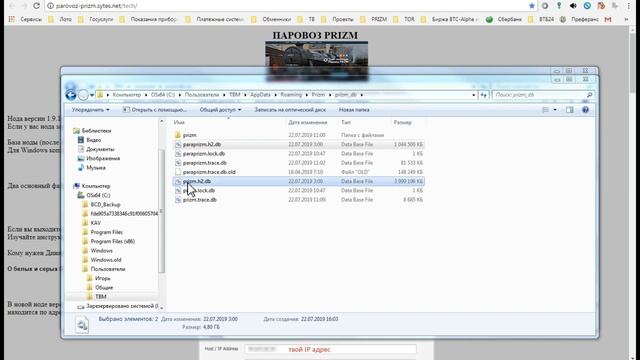
Task: Toggle the preview pane
Action: (x=569, y=110)
